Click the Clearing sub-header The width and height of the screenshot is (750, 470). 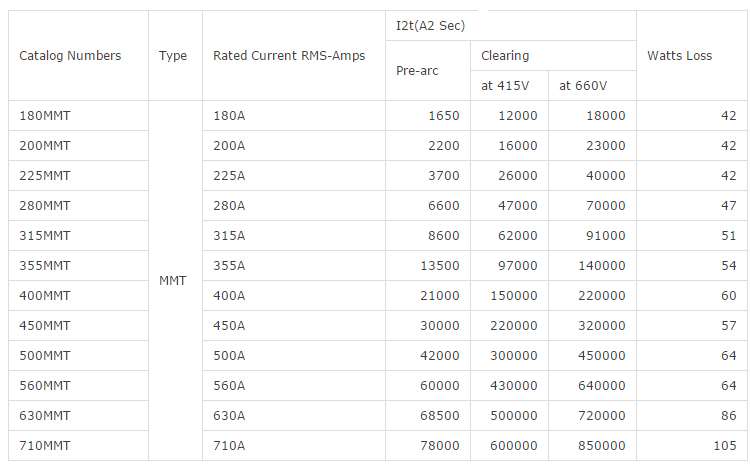click(x=505, y=56)
